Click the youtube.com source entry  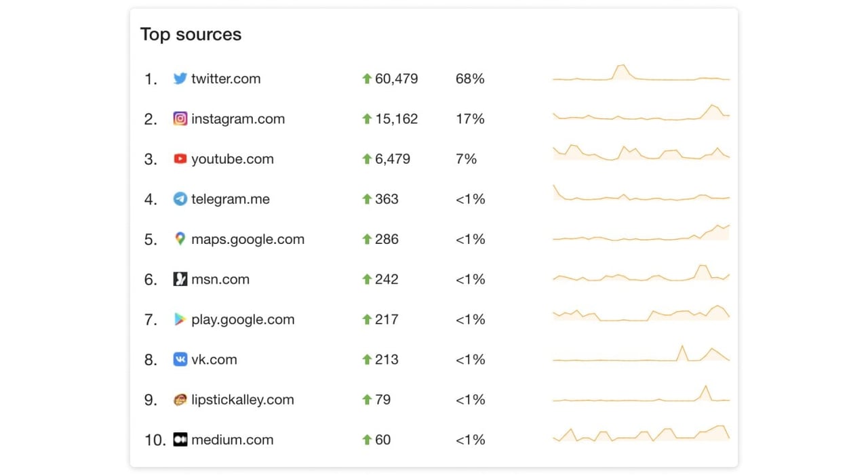tap(233, 159)
